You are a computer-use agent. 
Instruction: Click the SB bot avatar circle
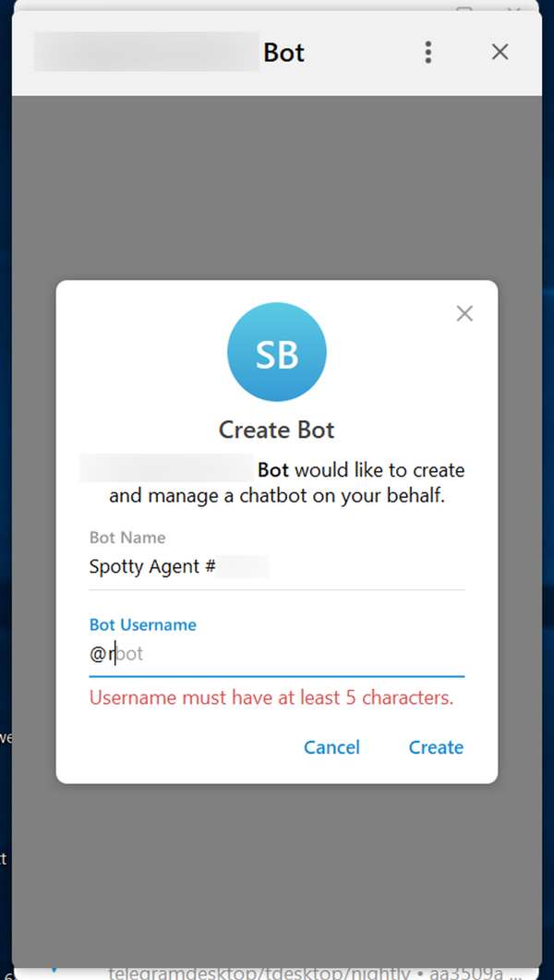(x=277, y=352)
